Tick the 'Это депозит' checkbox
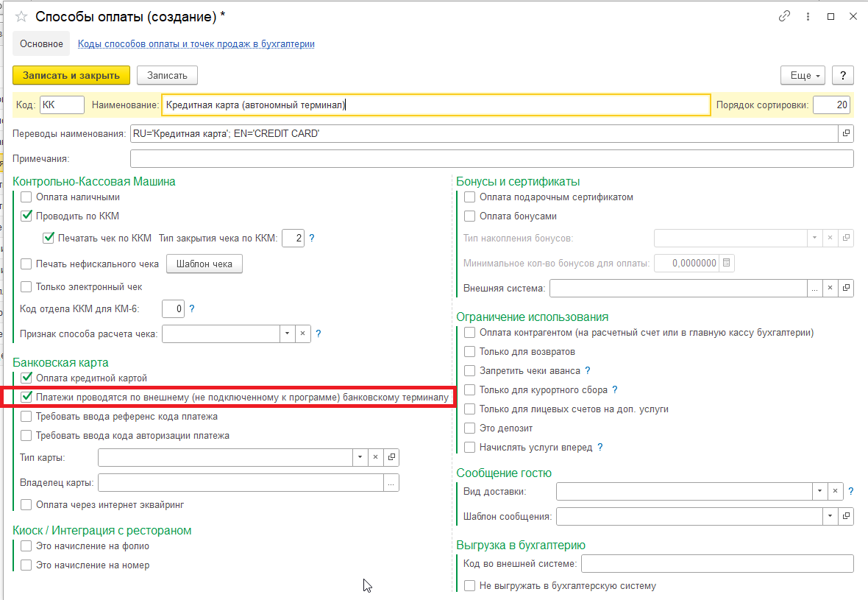The height and width of the screenshot is (600, 868). [x=469, y=428]
